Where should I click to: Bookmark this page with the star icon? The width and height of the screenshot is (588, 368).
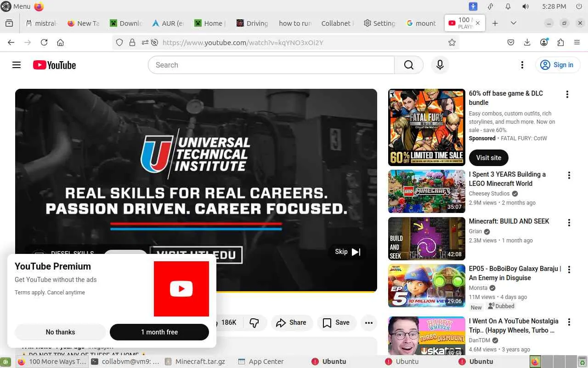pos(452,42)
